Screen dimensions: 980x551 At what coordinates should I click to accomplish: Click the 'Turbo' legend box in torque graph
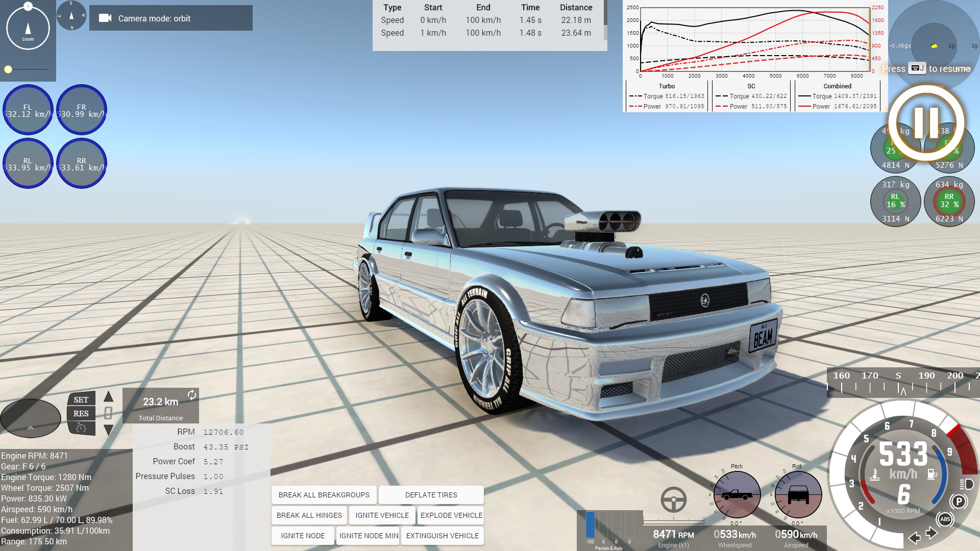pos(667,96)
